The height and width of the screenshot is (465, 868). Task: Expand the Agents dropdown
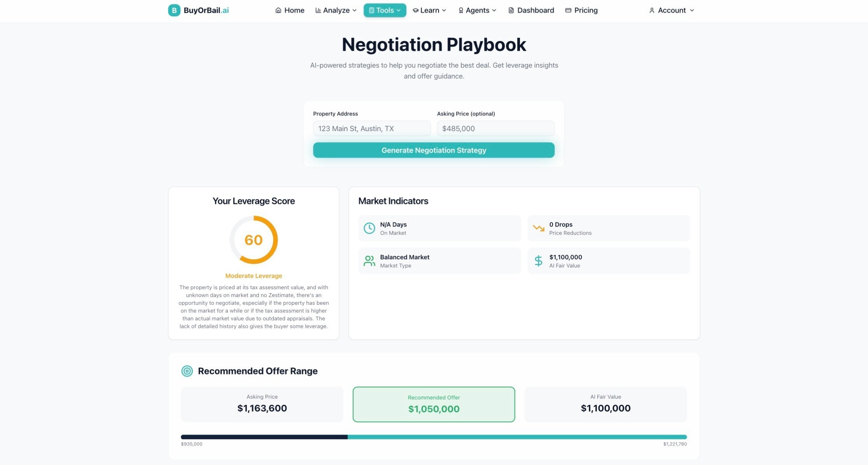477,10
